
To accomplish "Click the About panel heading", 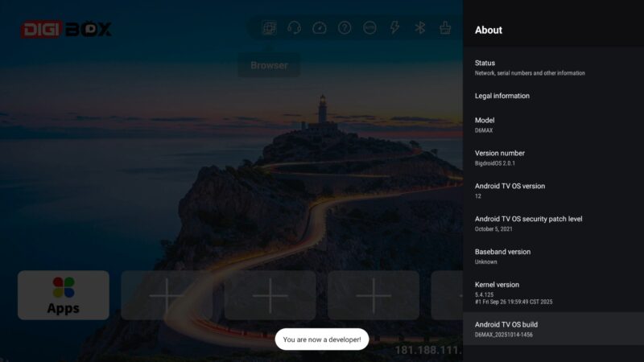I will coord(489,30).
